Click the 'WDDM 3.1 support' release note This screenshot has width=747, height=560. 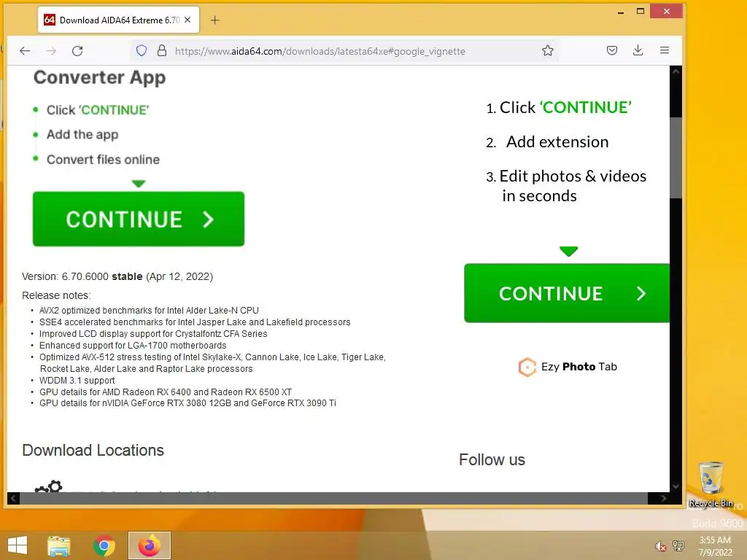click(x=77, y=381)
